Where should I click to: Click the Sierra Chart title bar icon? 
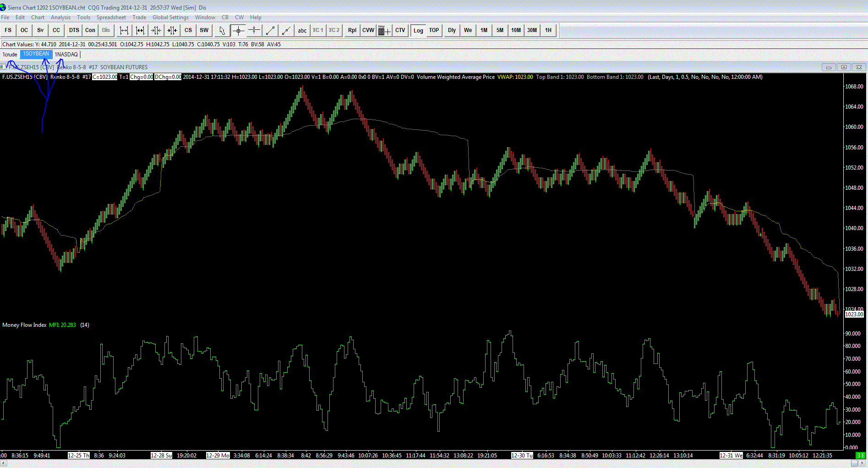pyautogui.click(x=4, y=7)
